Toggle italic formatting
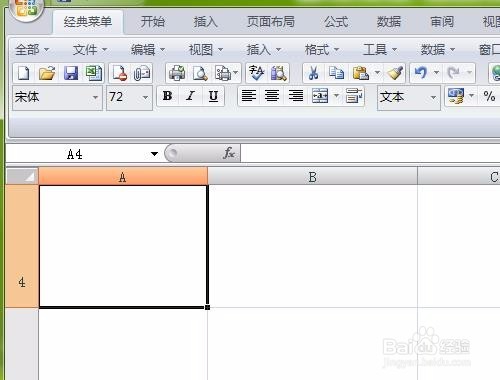Viewport: 500px width, 380px height. pyautogui.click(x=190, y=96)
